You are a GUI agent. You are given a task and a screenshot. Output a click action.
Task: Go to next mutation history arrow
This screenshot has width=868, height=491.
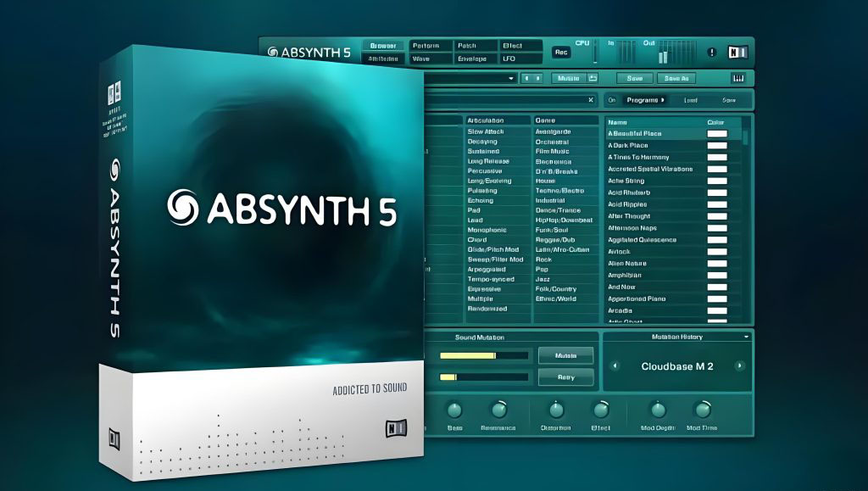(x=739, y=366)
